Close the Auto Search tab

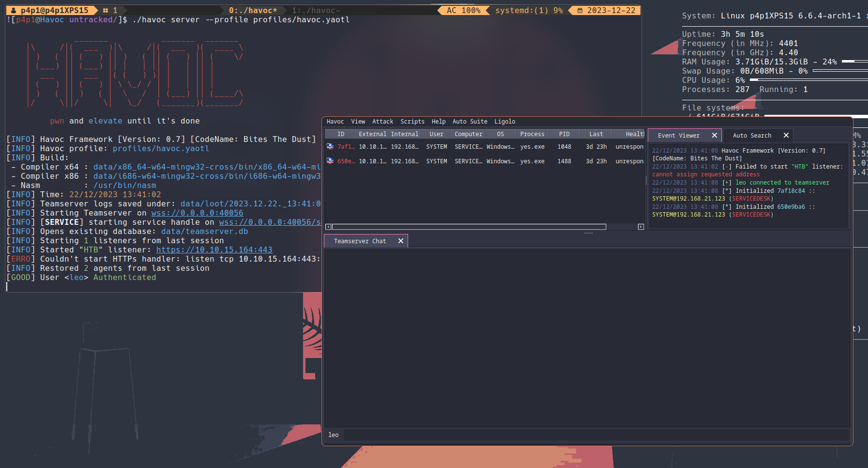(786, 136)
